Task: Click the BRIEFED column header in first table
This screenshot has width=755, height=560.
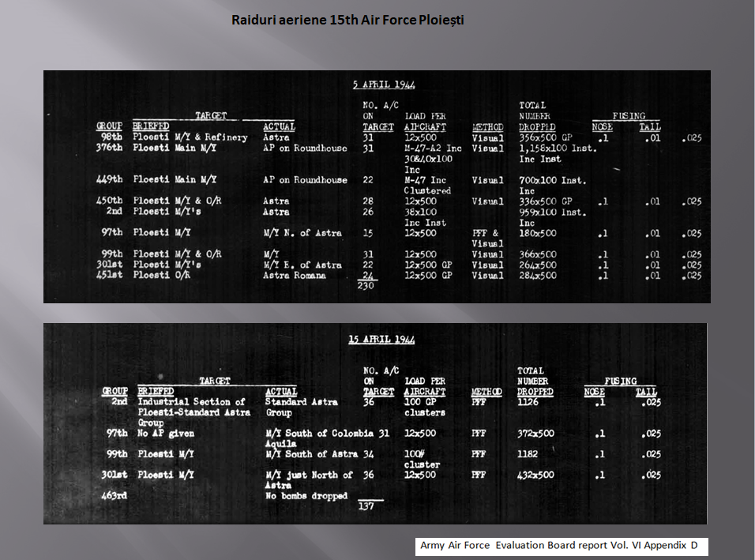Action: (x=151, y=126)
